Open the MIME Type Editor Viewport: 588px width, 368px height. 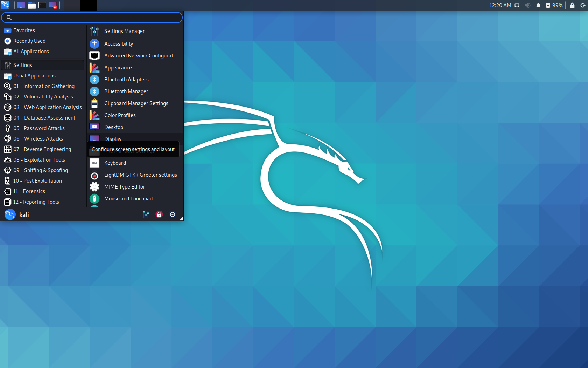[x=125, y=186]
